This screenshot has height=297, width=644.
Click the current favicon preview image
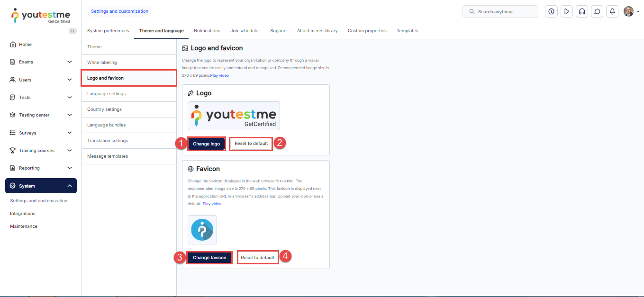click(x=202, y=230)
